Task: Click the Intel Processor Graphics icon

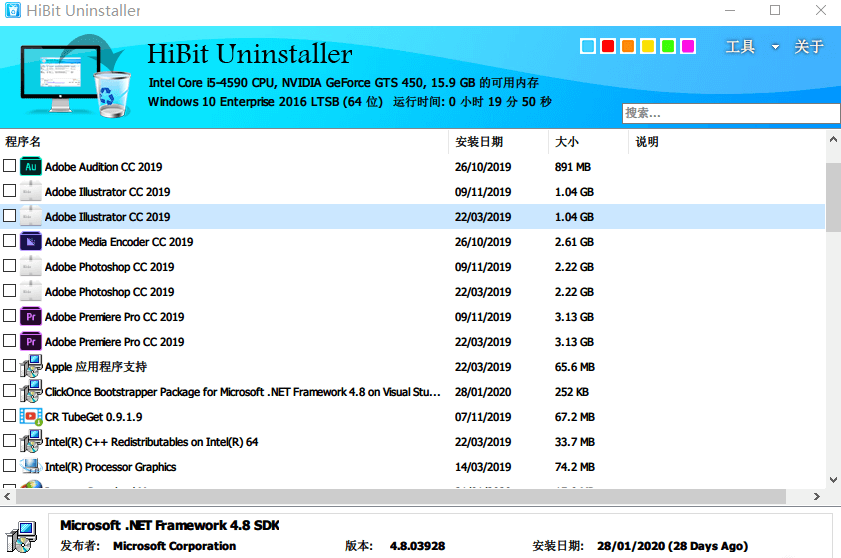Action: [x=31, y=466]
